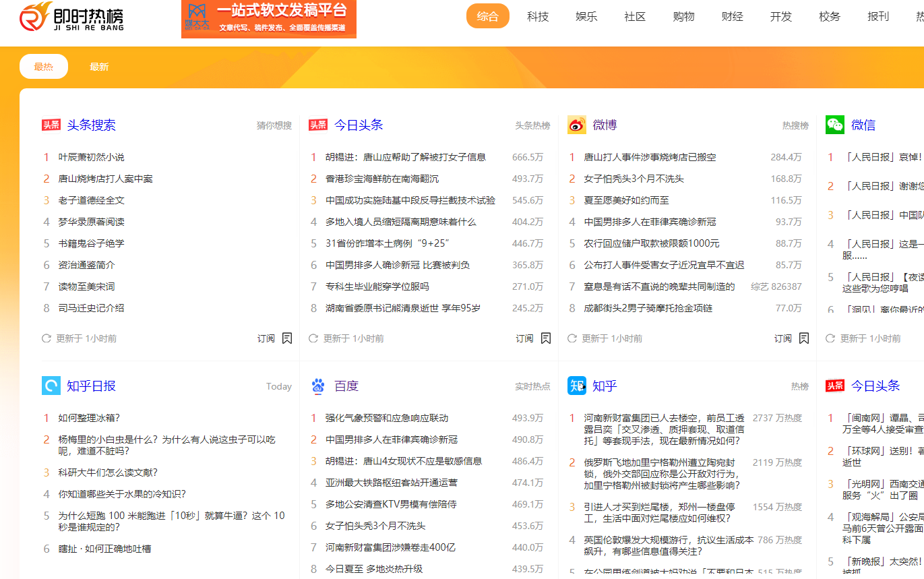
Task: Open 司马迁史记介绍 item
Action: click(92, 308)
